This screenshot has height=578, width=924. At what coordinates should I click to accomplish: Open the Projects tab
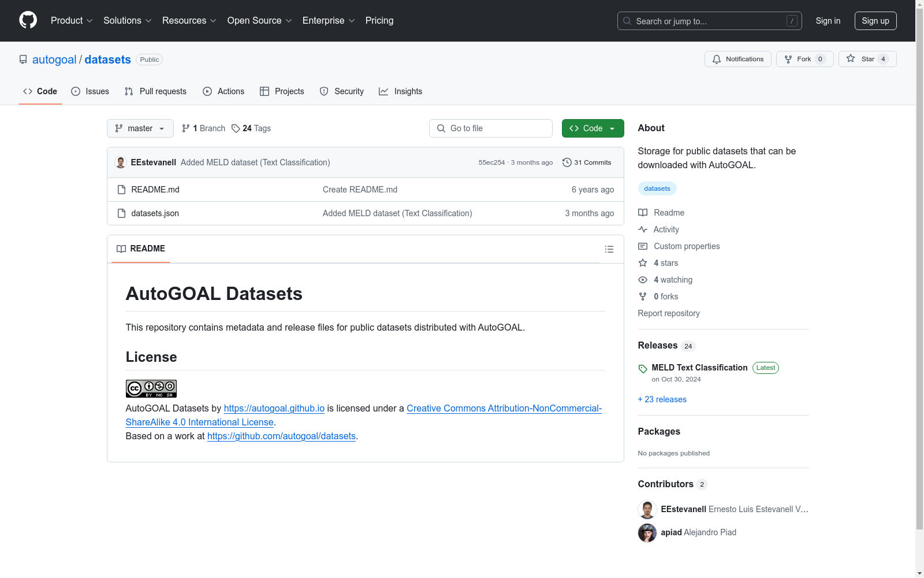(x=282, y=91)
